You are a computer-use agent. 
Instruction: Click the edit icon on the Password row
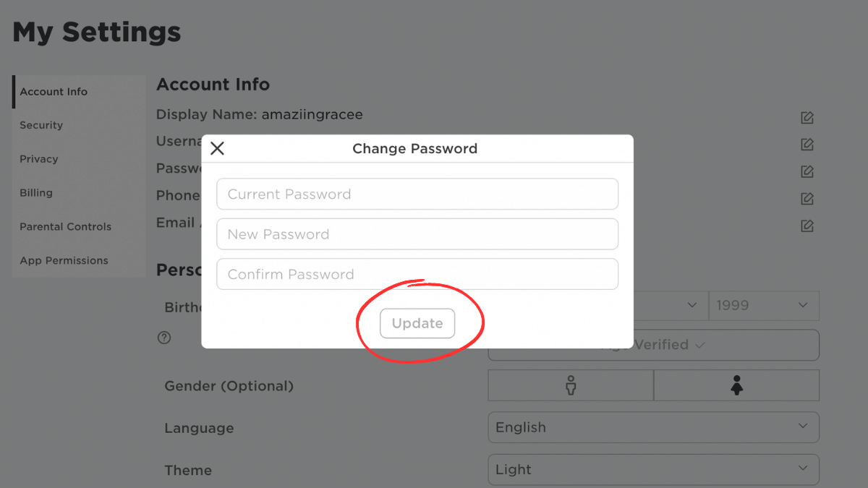(807, 171)
